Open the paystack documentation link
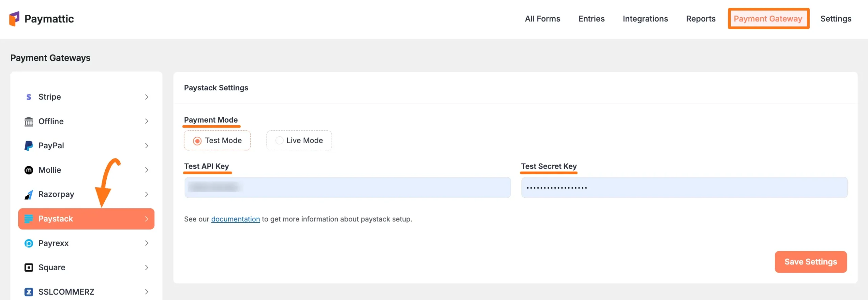This screenshot has width=868, height=300. click(x=235, y=219)
